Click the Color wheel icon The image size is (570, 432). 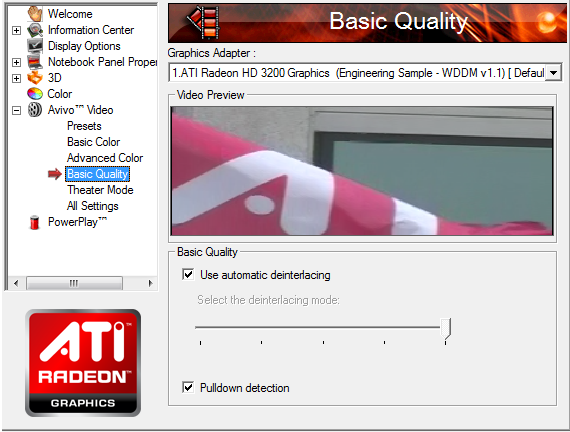pyautogui.click(x=35, y=94)
